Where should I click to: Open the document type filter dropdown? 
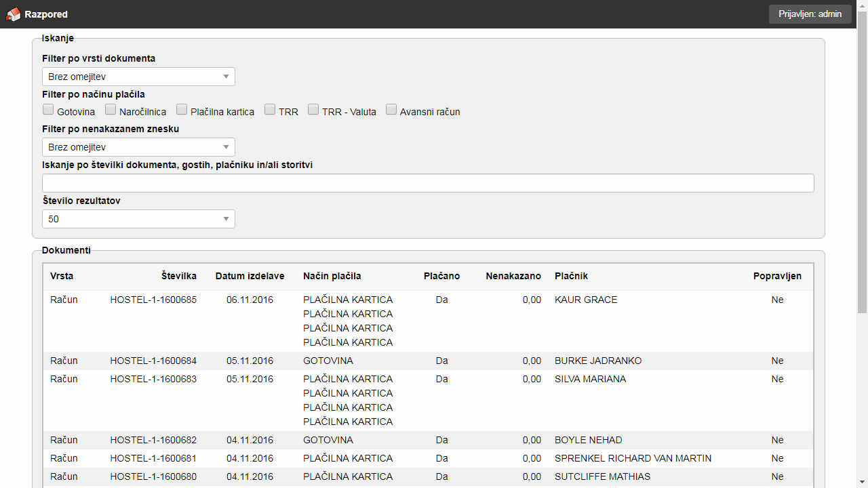[138, 77]
